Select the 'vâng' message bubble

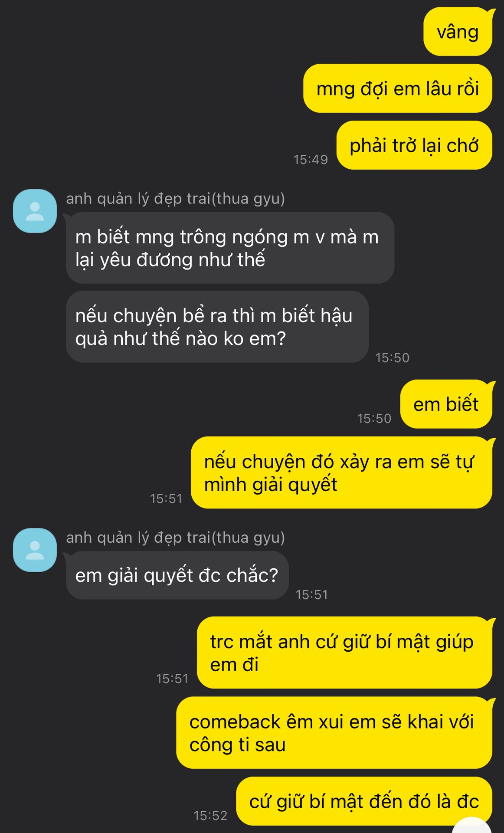(458, 32)
